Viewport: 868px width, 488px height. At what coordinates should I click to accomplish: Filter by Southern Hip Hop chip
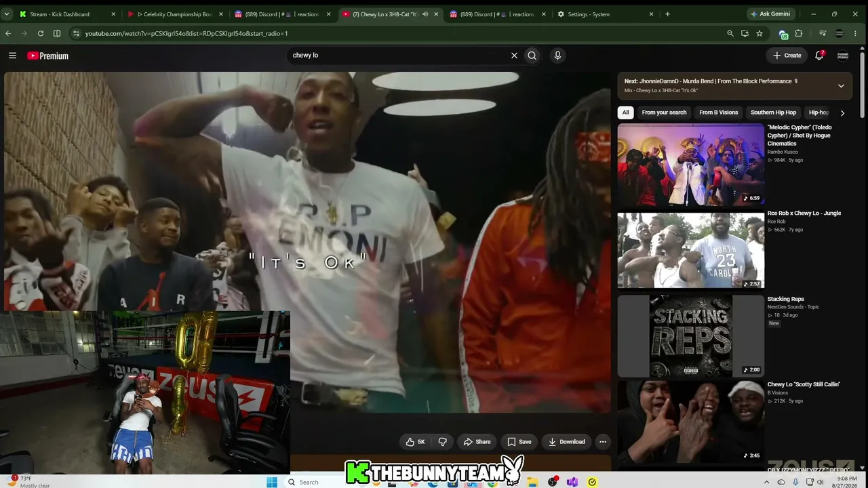[773, 113]
